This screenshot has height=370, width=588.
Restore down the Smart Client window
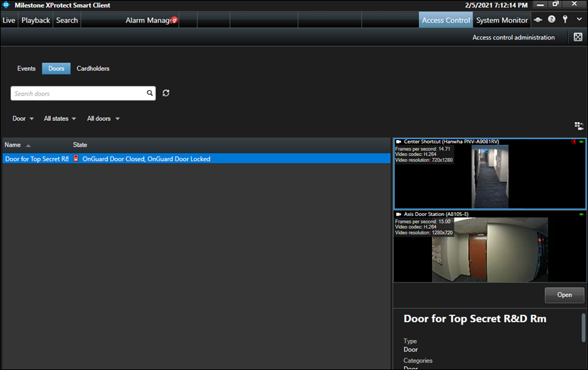(x=556, y=4)
